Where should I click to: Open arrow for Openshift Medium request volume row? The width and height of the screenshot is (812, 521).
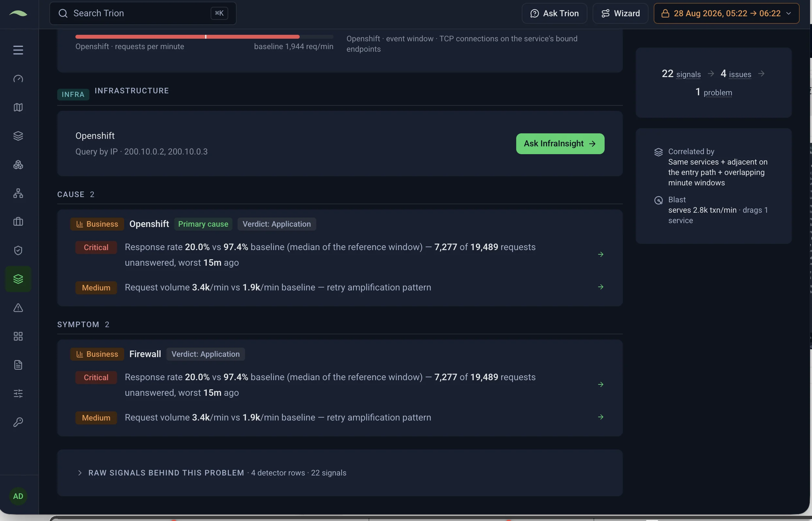(x=601, y=287)
